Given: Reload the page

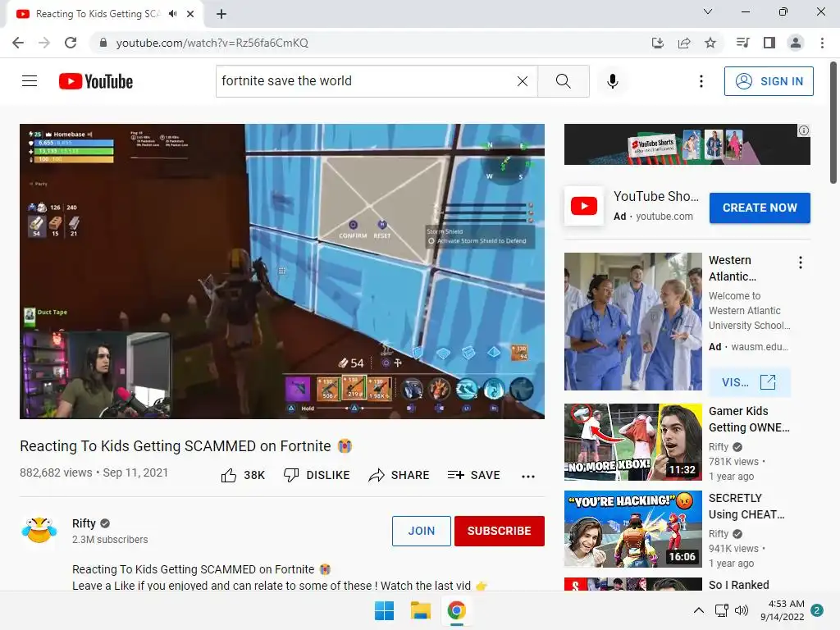Looking at the screenshot, I should (71, 43).
